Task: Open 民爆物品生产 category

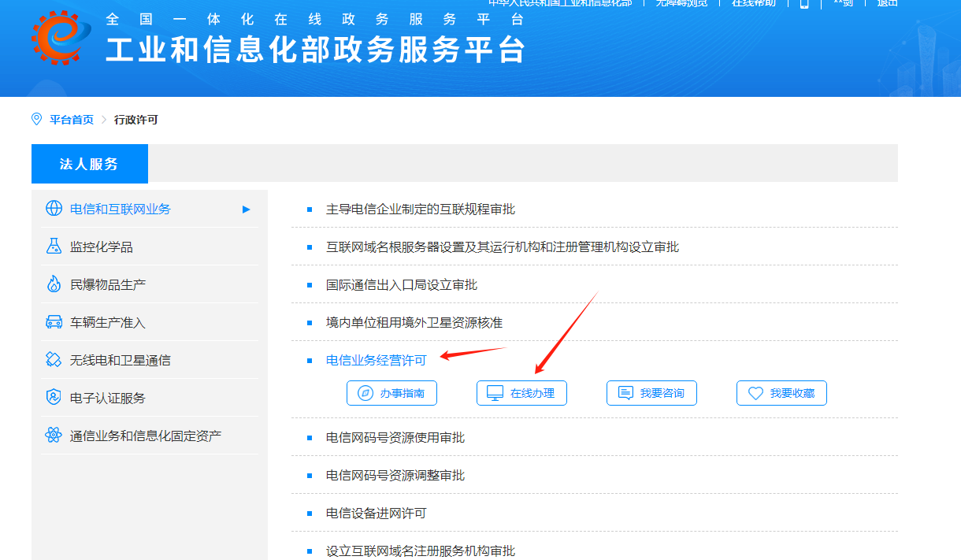Action: pos(150,284)
